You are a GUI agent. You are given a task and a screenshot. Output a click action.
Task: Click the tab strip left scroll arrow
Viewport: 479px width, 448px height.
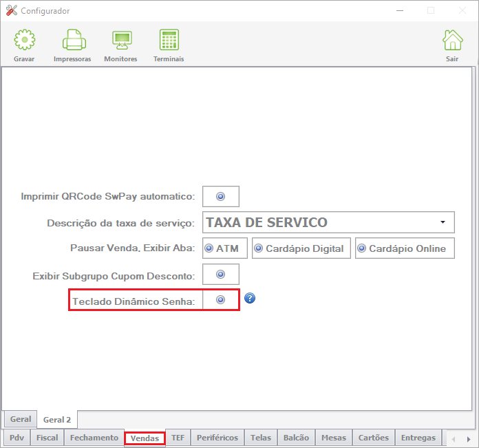(x=454, y=439)
